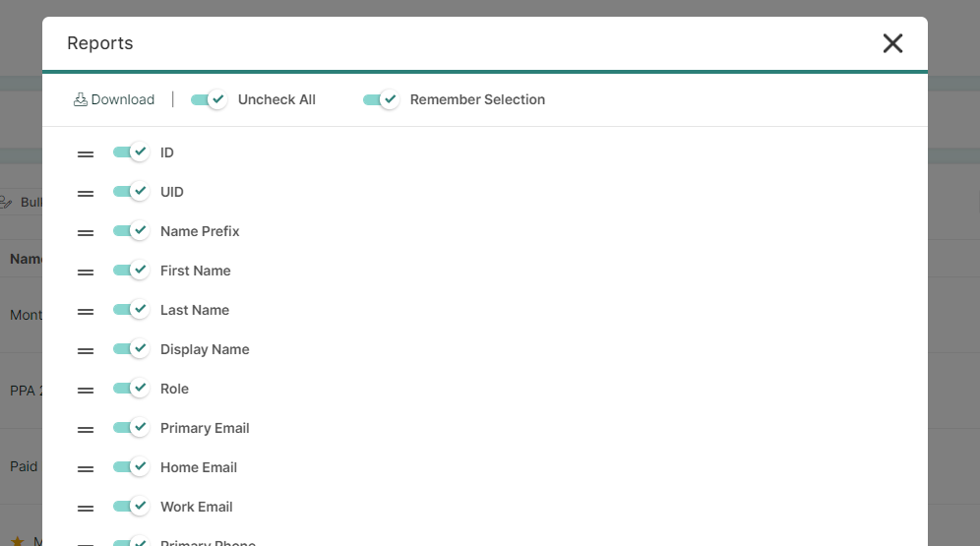980x546 pixels.
Task: Click the Reports dialog title
Action: tap(100, 43)
